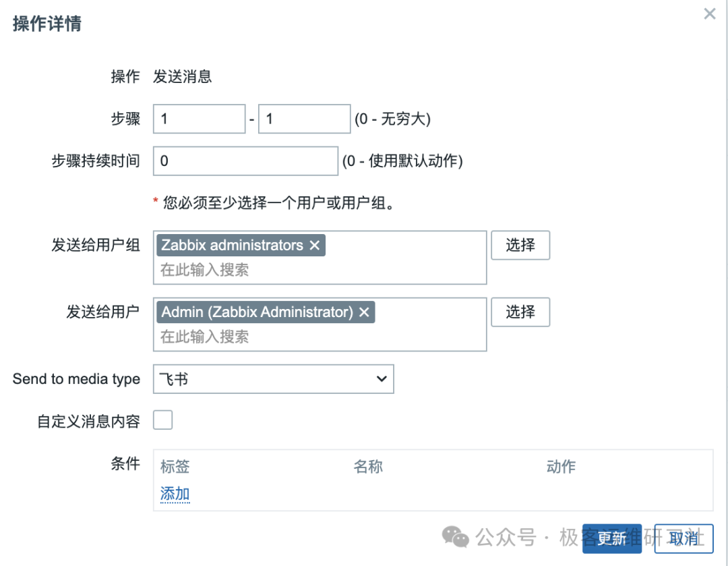Click the 添加 condition link
This screenshot has height=566, width=728.
175,494
